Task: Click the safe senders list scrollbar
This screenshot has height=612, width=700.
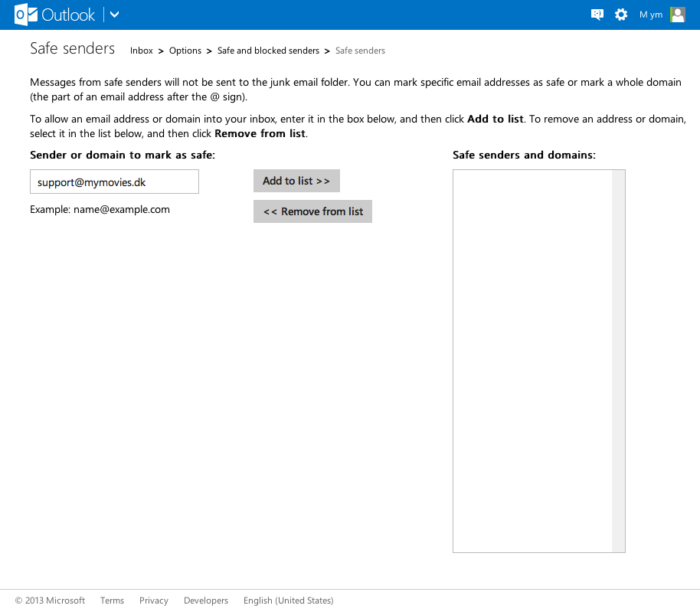Action: [x=618, y=360]
